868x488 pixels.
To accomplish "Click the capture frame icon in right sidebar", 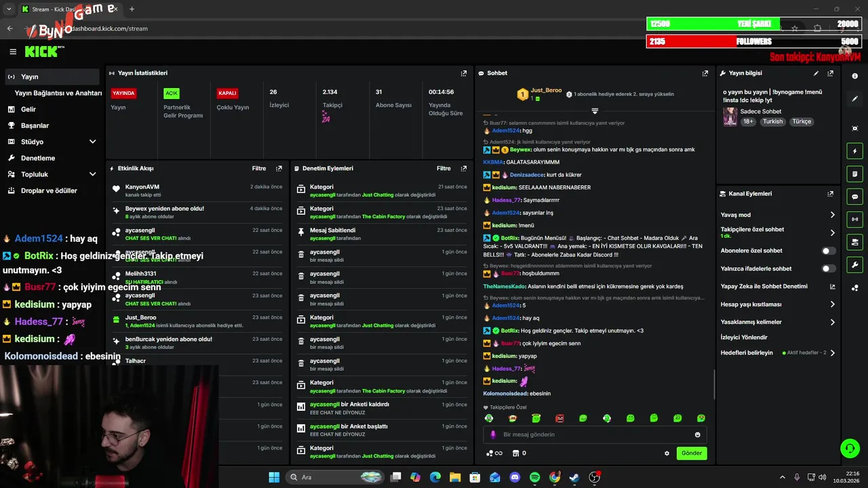I will tap(855, 128).
